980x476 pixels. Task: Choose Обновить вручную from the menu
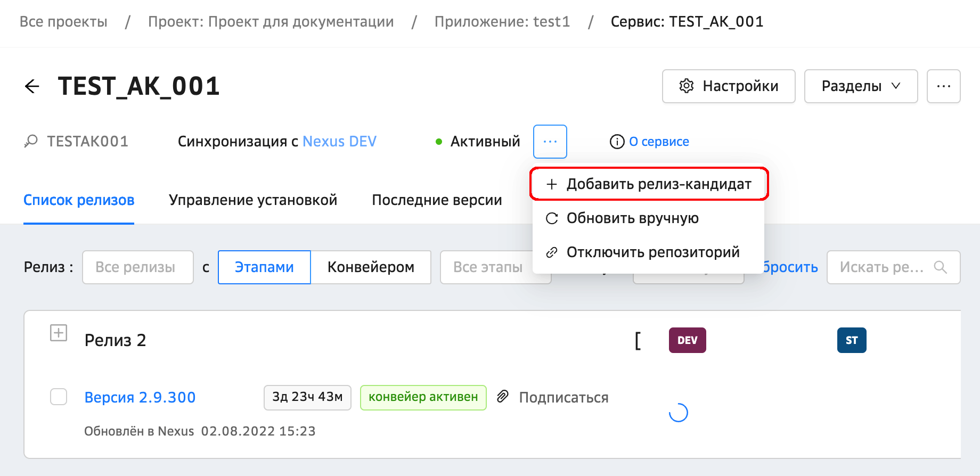tap(632, 218)
